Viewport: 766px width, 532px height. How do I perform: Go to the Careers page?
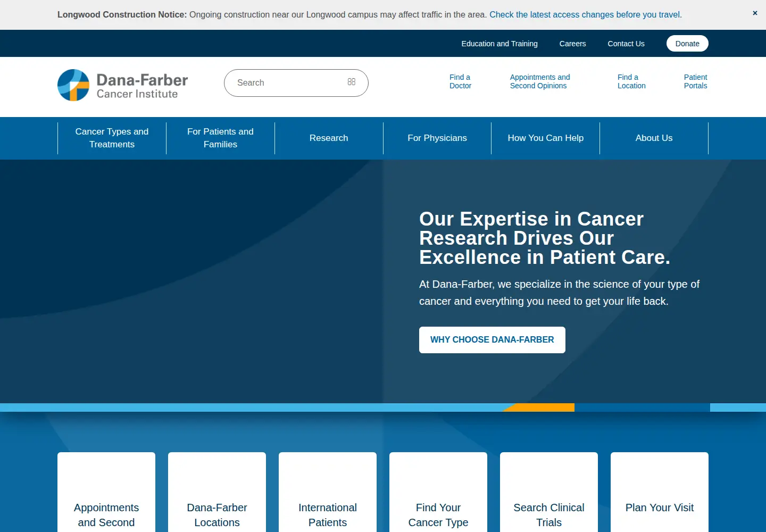pyautogui.click(x=572, y=44)
